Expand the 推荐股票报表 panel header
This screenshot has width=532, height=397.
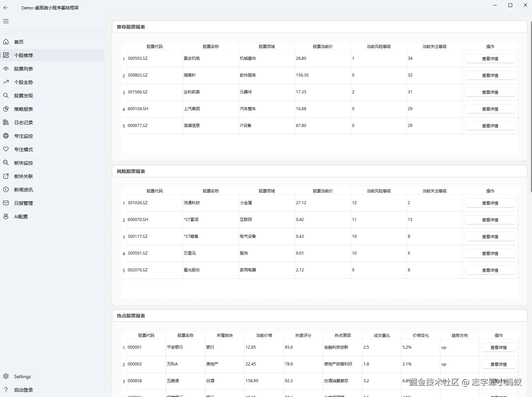(319, 27)
